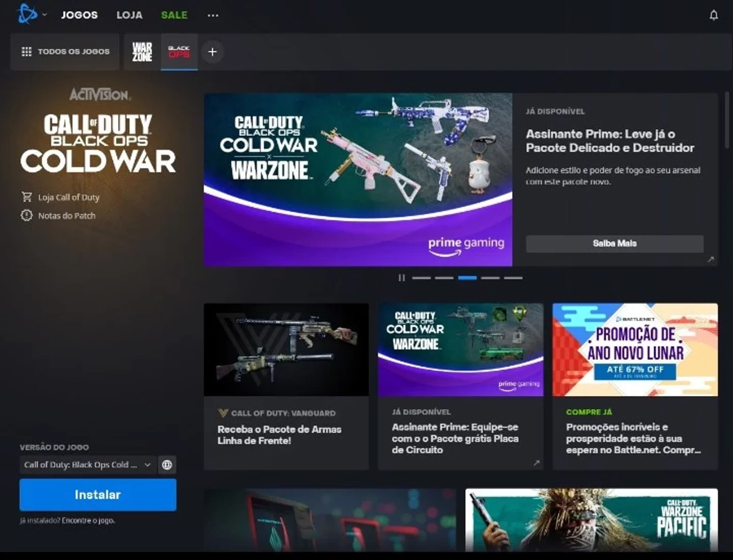This screenshot has height=560, width=733.
Task: Click 'Promoções incríveis e prosperidade' text
Action: pyautogui.click(x=633, y=438)
